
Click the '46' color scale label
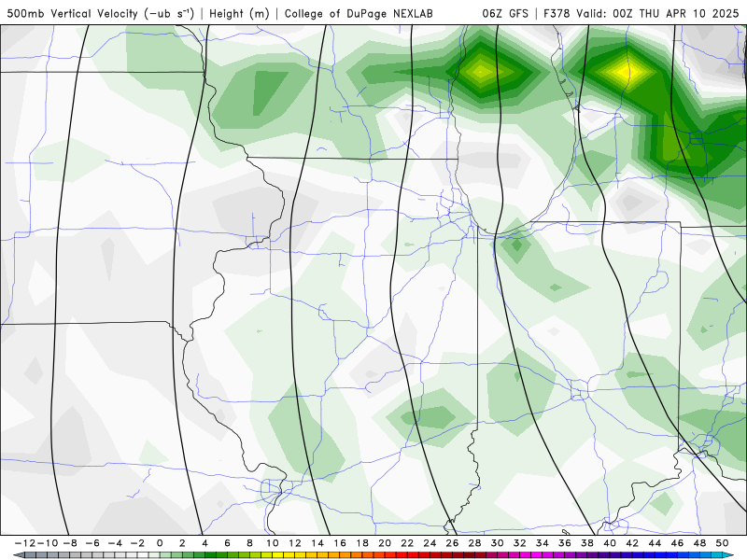pos(678,543)
